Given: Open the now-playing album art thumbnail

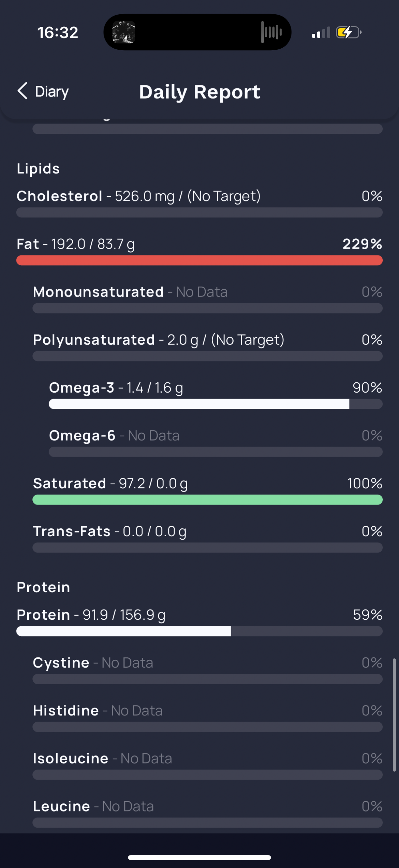Looking at the screenshot, I should tap(124, 32).
